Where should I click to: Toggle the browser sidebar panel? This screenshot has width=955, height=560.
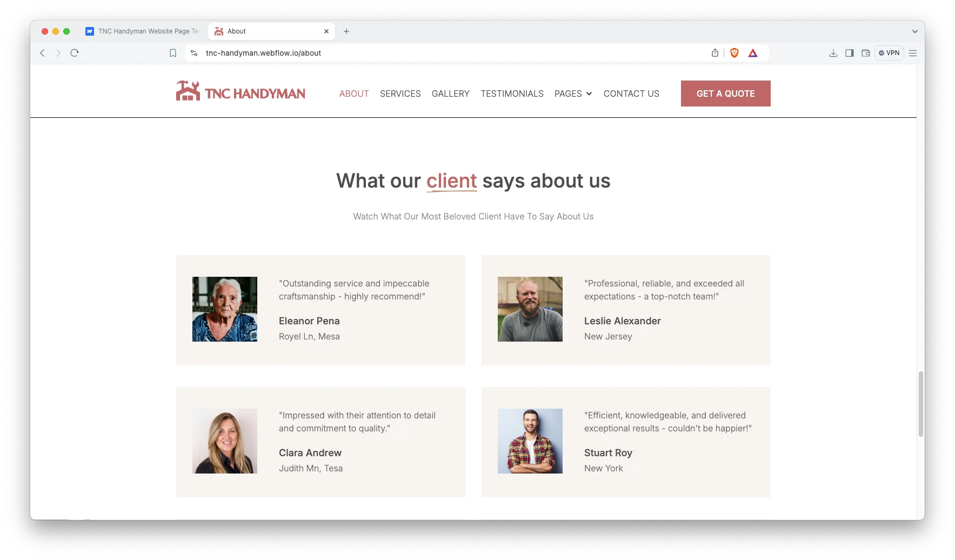(x=849, y=53)
